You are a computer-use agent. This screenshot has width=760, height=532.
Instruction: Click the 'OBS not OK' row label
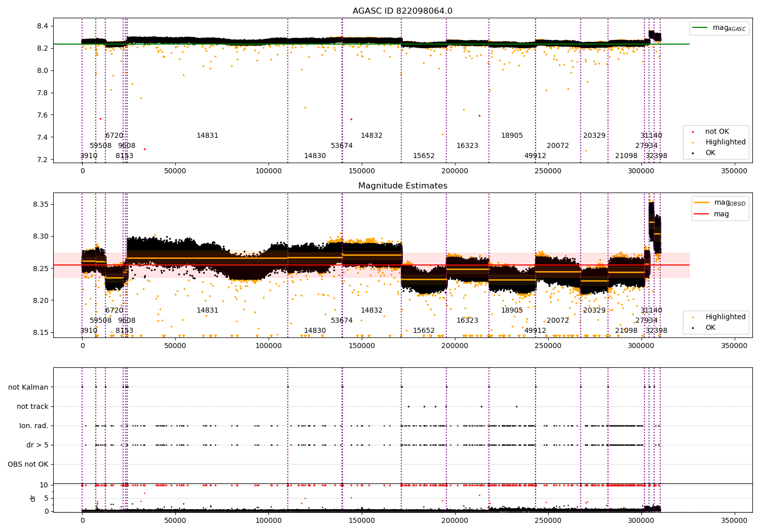click(x=28, y=464)
